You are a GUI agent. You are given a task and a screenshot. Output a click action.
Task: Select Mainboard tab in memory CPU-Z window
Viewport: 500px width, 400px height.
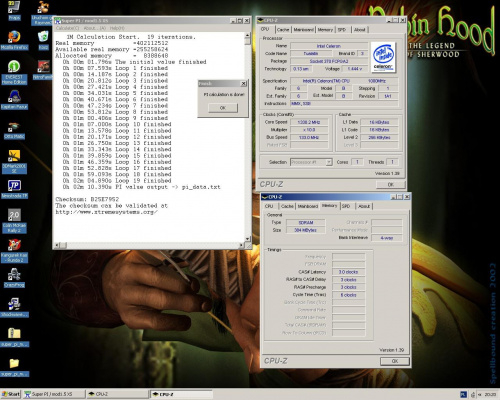coord(308,206)
